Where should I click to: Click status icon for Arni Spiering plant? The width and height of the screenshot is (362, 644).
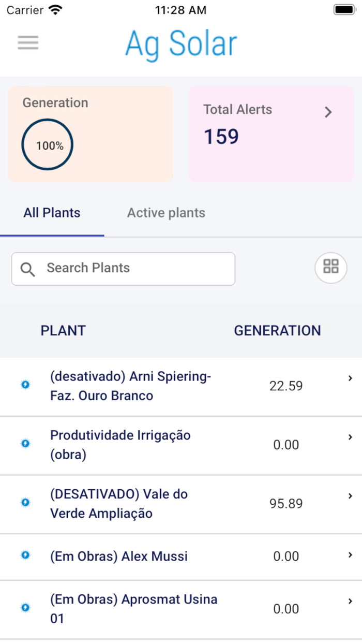point(25,385)
